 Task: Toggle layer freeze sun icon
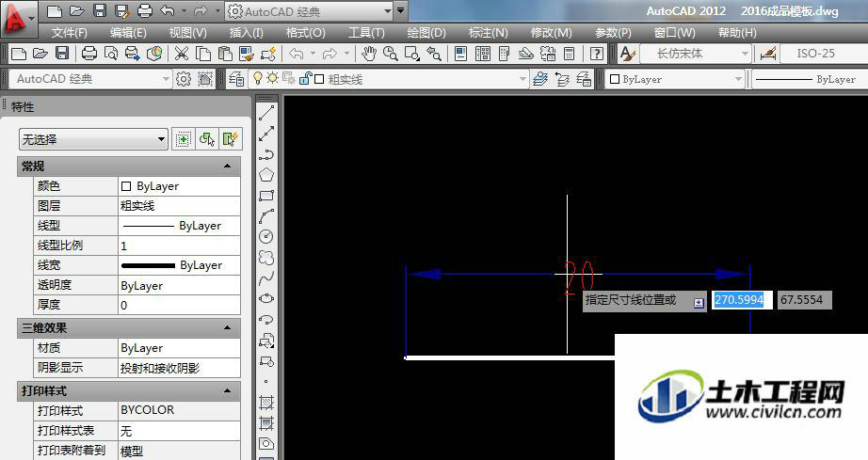[272, 78]
